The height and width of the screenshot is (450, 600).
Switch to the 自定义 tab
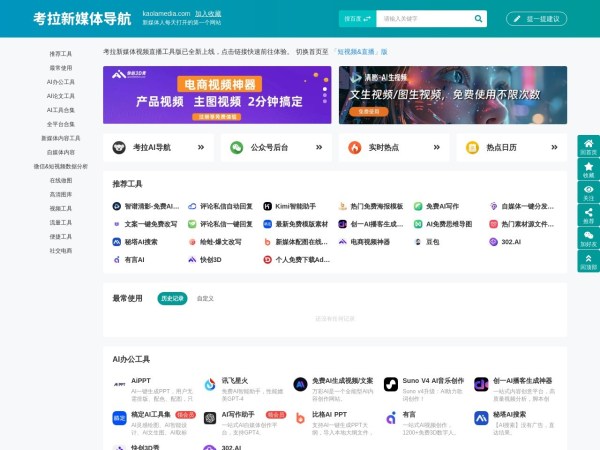pos(205,298)
